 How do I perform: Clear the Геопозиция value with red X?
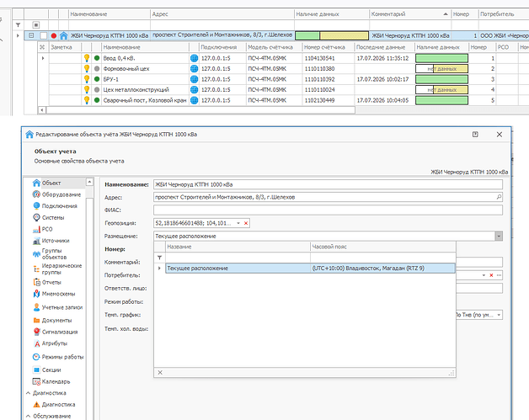point(246,223)
